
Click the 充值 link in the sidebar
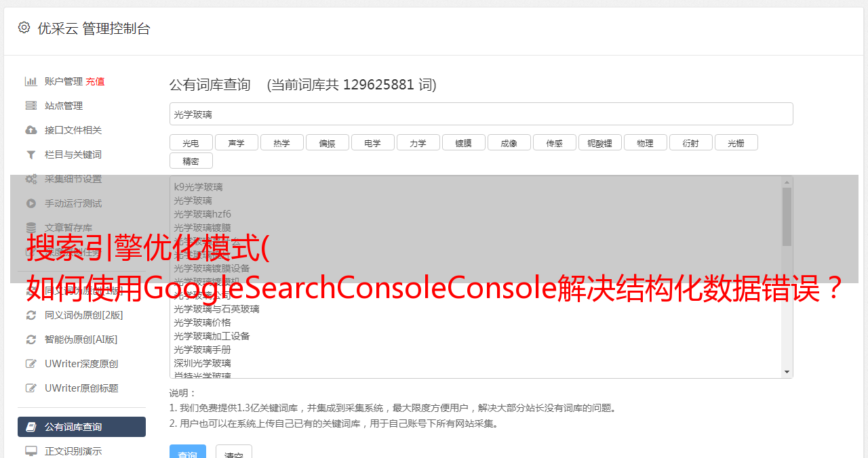tap(95, 81)
